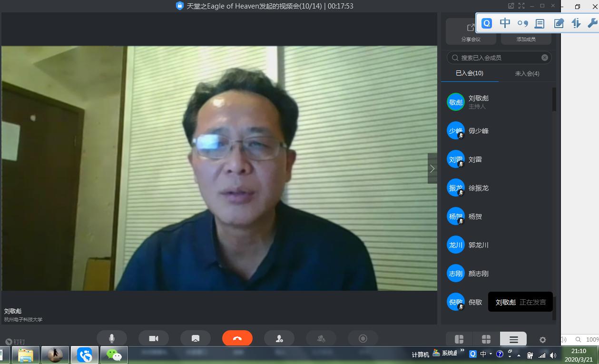Toggle the video camera button
This screenshot has height=364, width=599.
click(153, 338)
